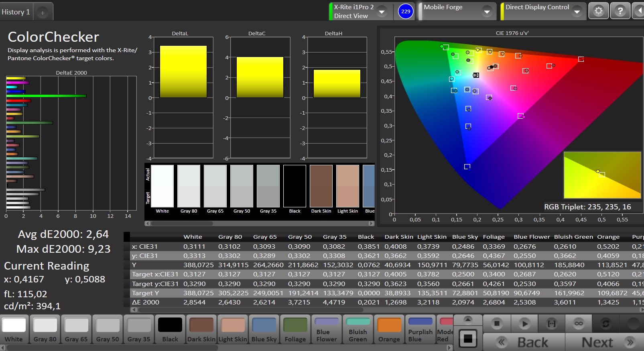Click the continuous read infinity icon
The width and height of the screenshot is (644, 351).
point(579,324)
